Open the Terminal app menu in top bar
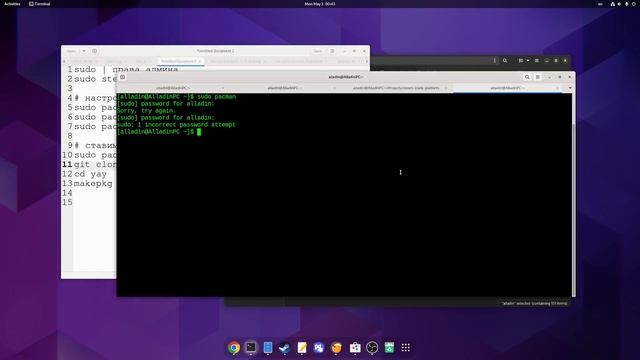Image resolution: width=640 pixels, height=360 pixels. tap(40, 4)
